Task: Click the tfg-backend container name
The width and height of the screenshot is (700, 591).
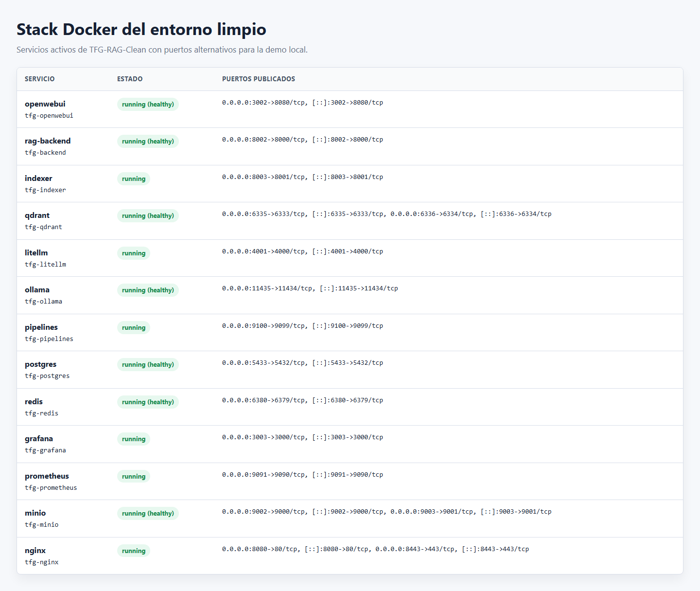Action: [45, 153]
